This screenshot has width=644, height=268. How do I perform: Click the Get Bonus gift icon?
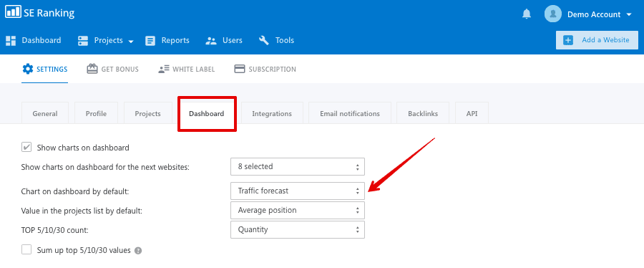point(92,69)
